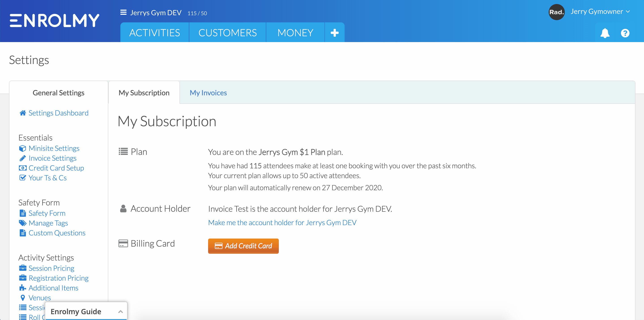Open the CUSTOMERS tab
This screenshot has height=320, width=644.
(228, 32)
